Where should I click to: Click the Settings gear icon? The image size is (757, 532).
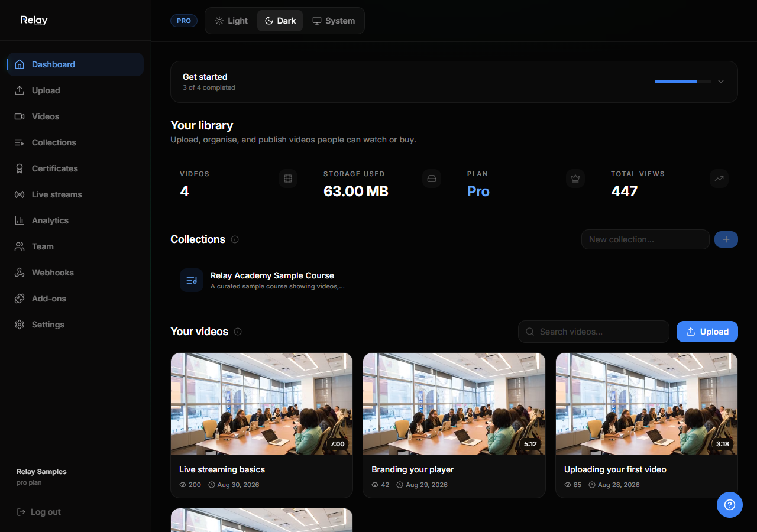(x=20, y=325)
